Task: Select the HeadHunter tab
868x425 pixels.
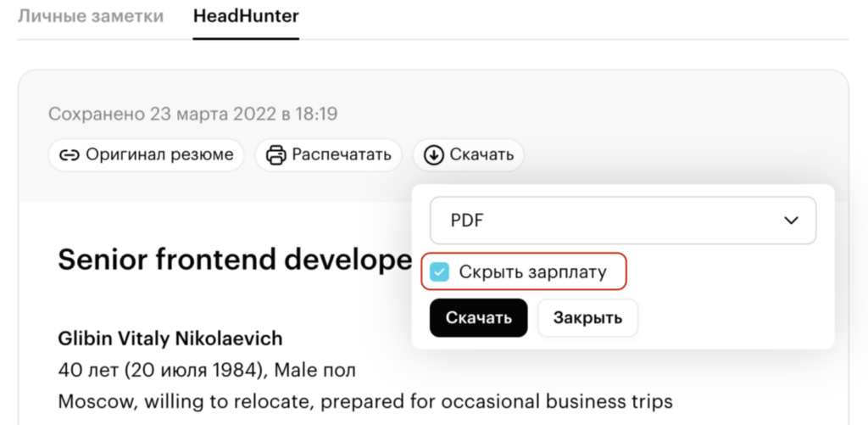Action: (x=246, y=16)
